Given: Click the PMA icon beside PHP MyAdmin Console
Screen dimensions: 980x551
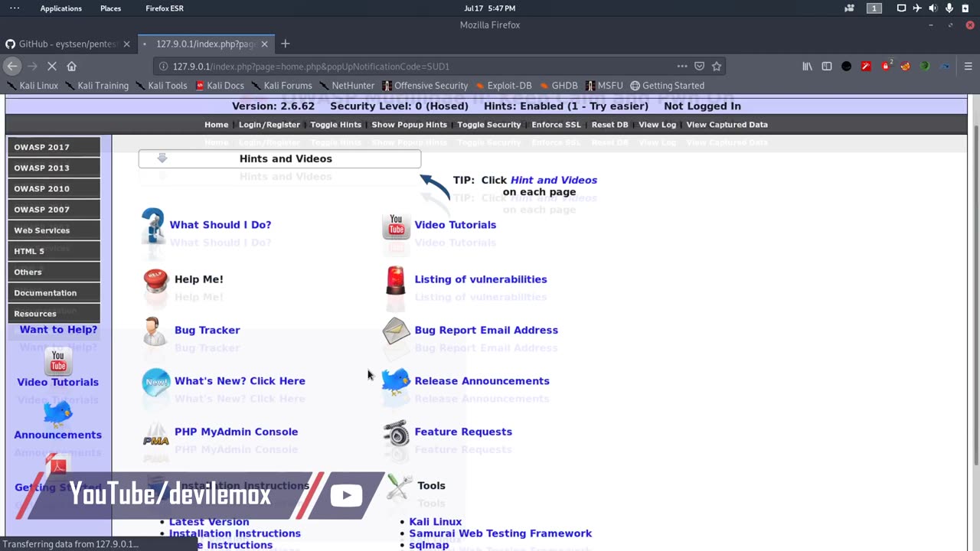Looking at the screenshot, I should coord(155,435).
